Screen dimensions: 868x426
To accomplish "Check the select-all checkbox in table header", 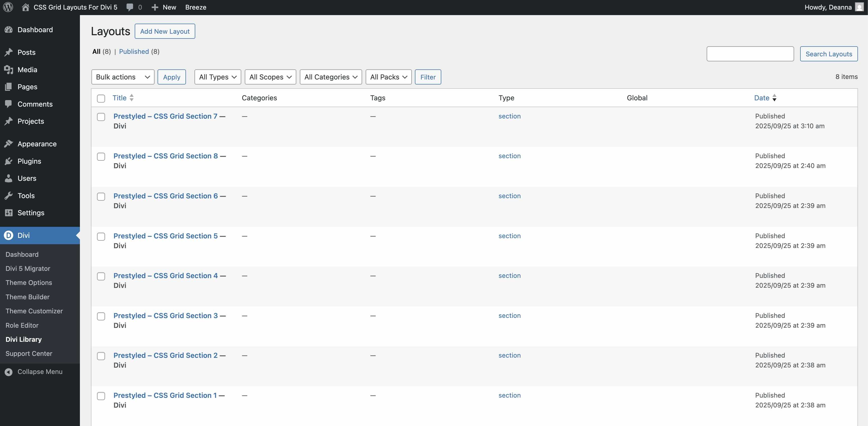I will (101, 99).
